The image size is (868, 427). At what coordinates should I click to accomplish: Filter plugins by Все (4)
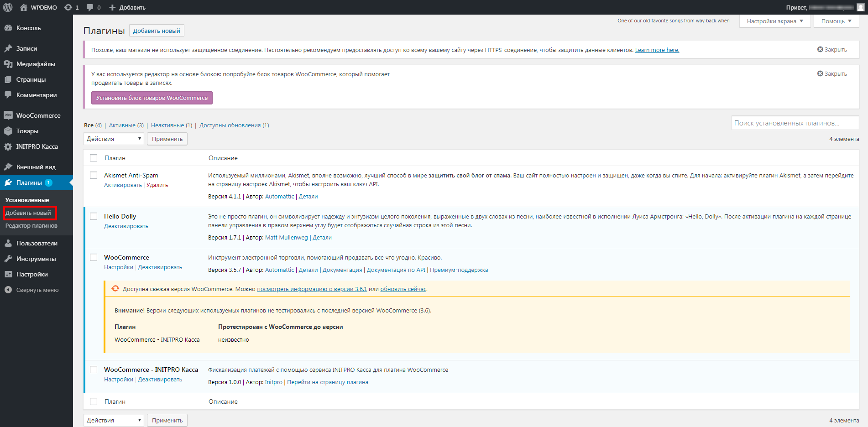point(93,125)
